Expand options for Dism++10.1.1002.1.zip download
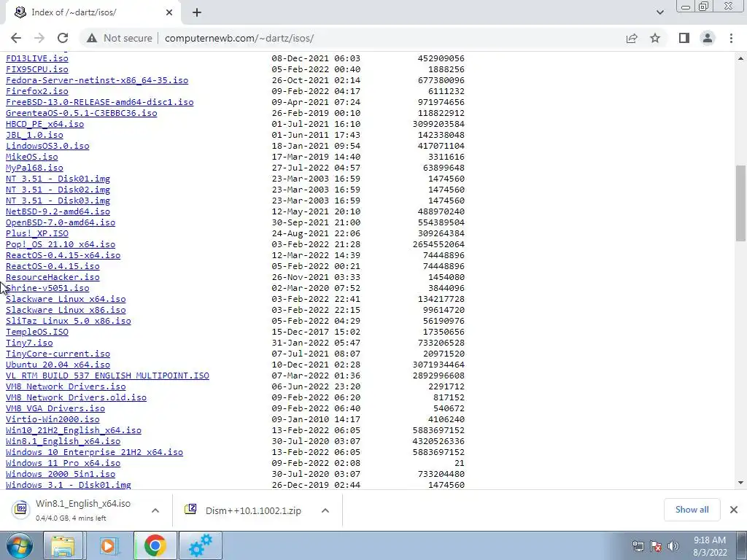 (x=325, y=510)
